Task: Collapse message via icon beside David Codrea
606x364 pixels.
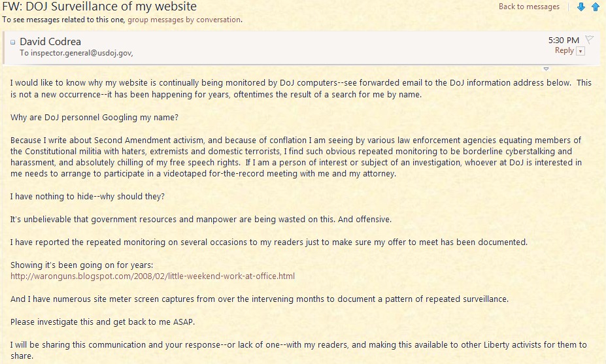Action: (12, 42)
